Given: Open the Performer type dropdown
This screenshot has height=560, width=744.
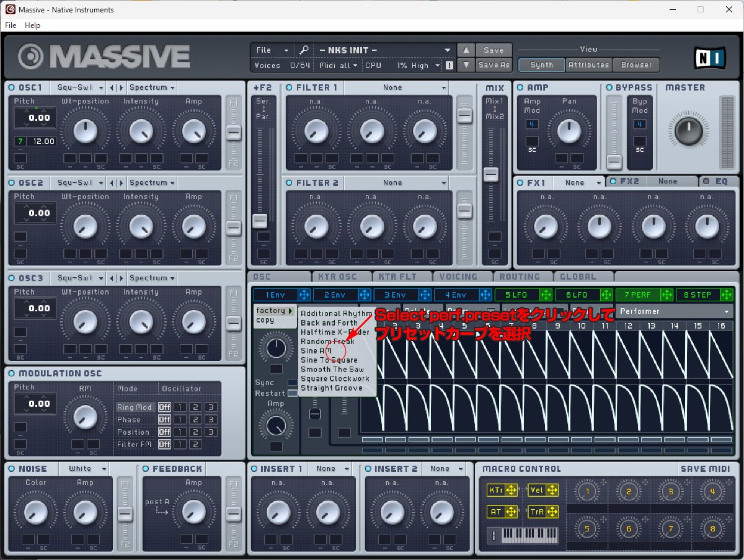Looking at the screenshot, I should pos(674,311).
